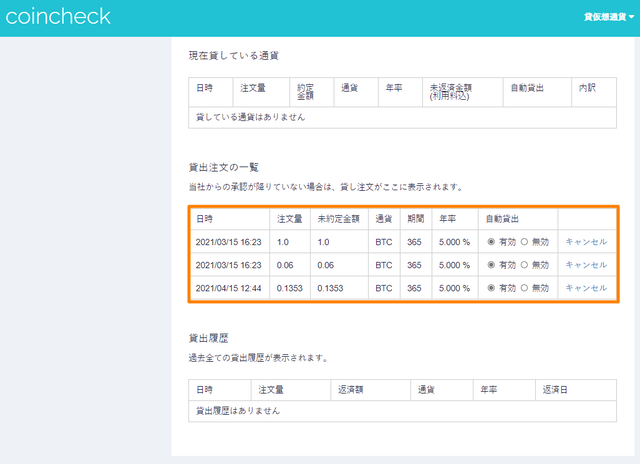
Task: Click the date 2021/04/15 12:44
Action: [228, 288]
